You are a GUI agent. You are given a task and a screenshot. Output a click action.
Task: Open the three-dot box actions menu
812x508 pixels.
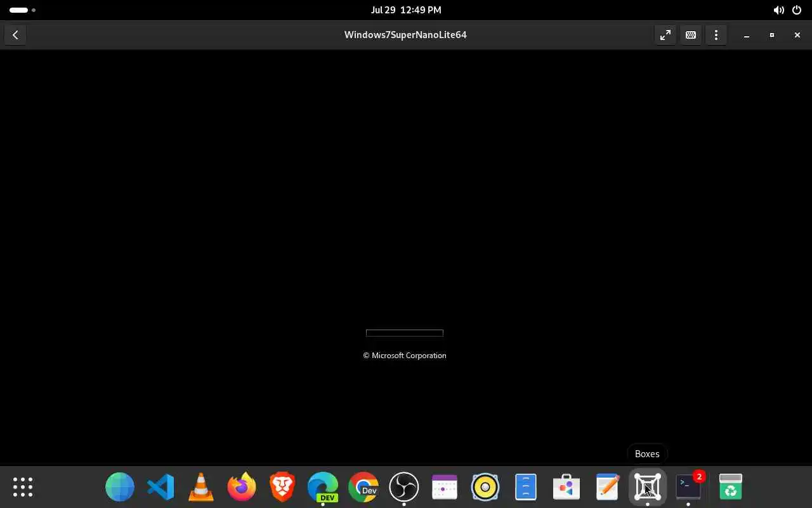click(x=716, y=35)
